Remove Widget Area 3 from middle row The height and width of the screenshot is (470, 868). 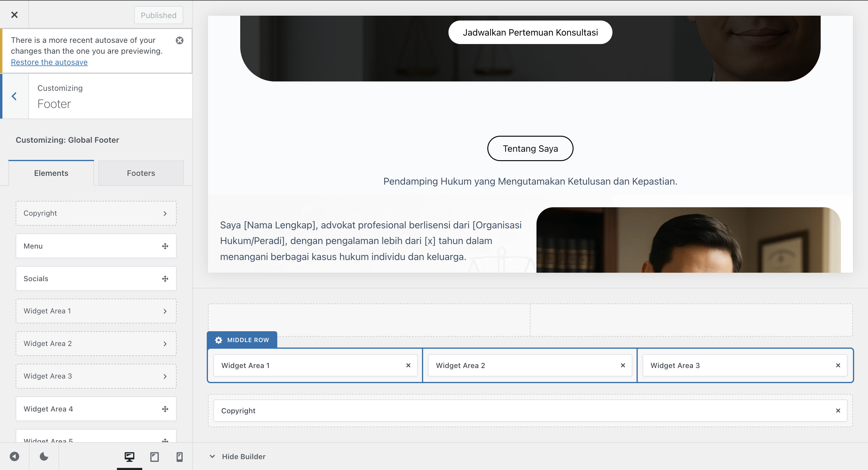coord(838,365)
